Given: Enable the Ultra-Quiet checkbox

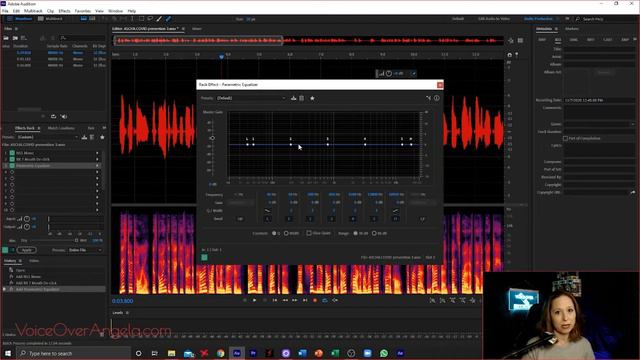Looking at the screenshot, I should (x=309, y=233).
